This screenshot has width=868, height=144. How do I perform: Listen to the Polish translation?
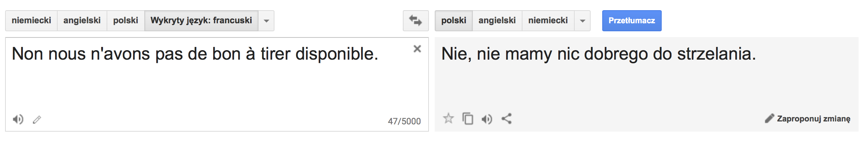point(487,119)
